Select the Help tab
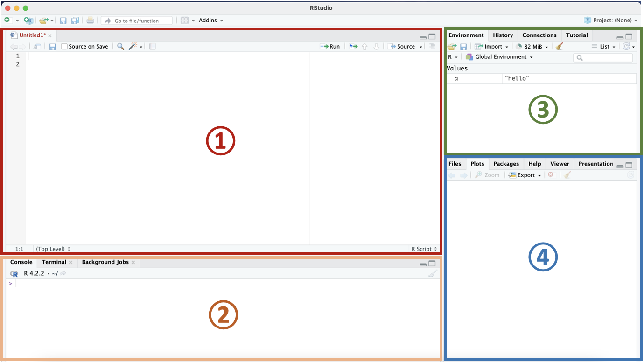Image resolution: width=644 pixels, height=362 pixels. pos(535,164)
